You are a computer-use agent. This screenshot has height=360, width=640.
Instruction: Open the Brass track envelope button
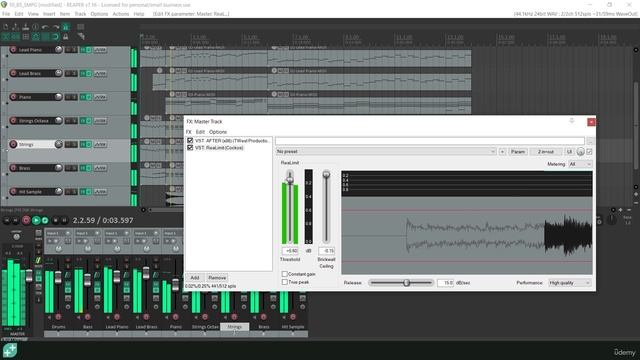100,168
